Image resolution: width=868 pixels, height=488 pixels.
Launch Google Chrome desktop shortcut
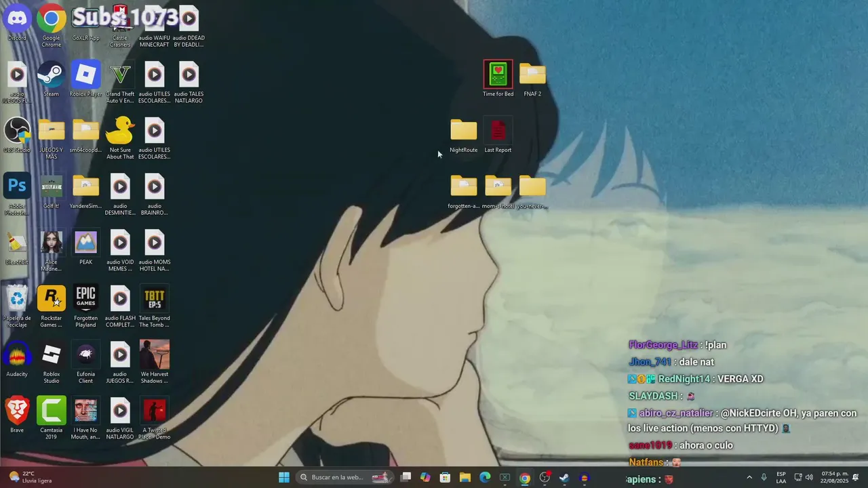(x=52, y=27)
